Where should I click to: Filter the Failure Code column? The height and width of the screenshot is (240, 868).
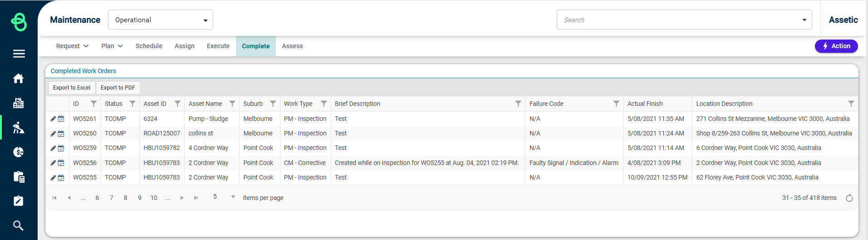pyautogui.click(x=616, y=104)
